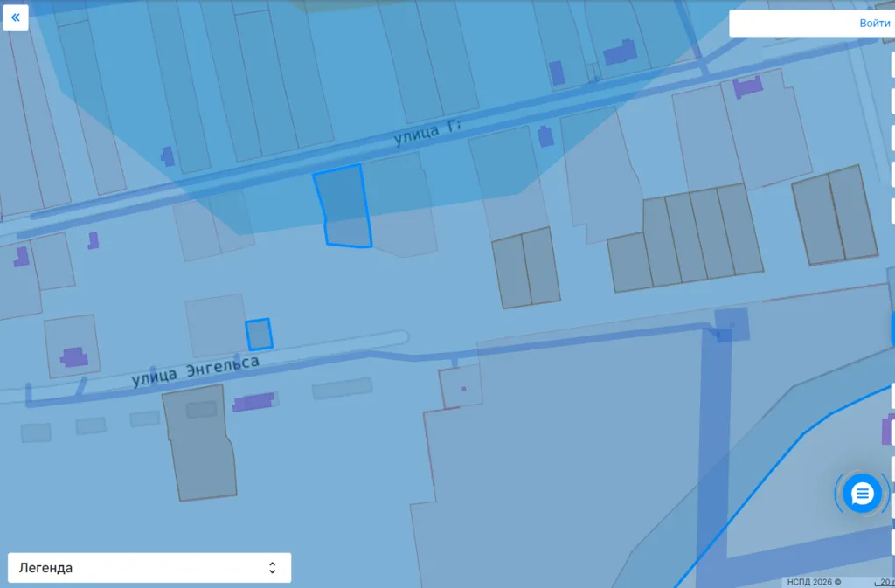Select the long purple building below улица Энгельса

[253, 402]
